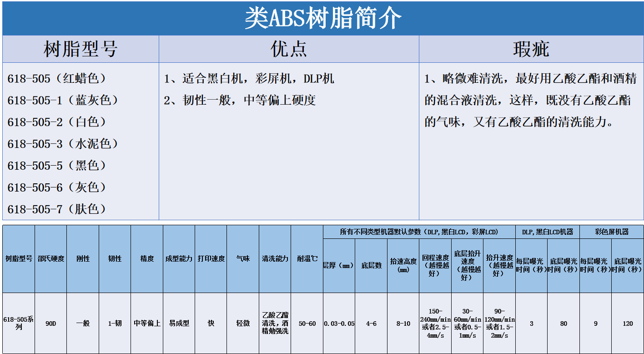
Task: Click exposure value 3 under DLP machines
Action: (x=532, y=324)
